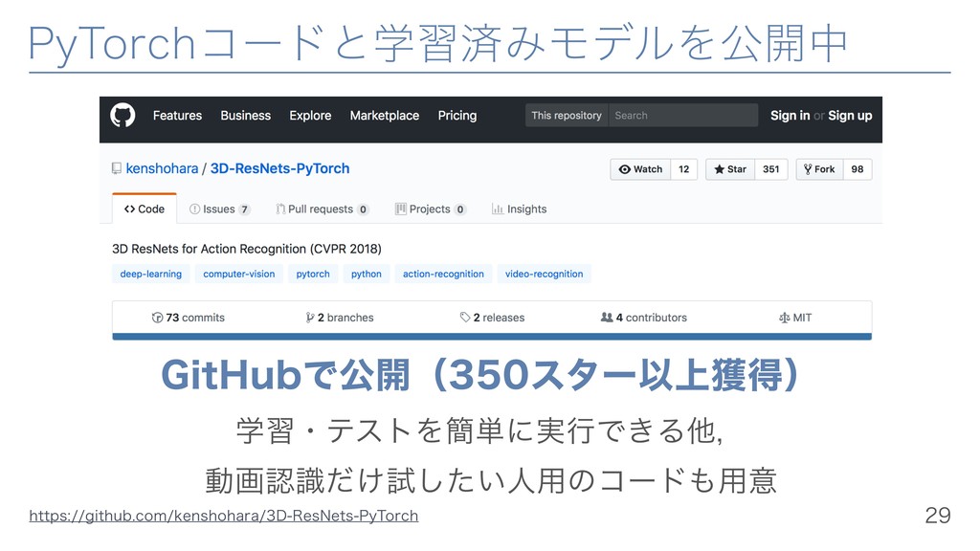View the 4 contributors list
This screenshot has width=980, height=551.
pyautogui.click(x=644, y=318)
